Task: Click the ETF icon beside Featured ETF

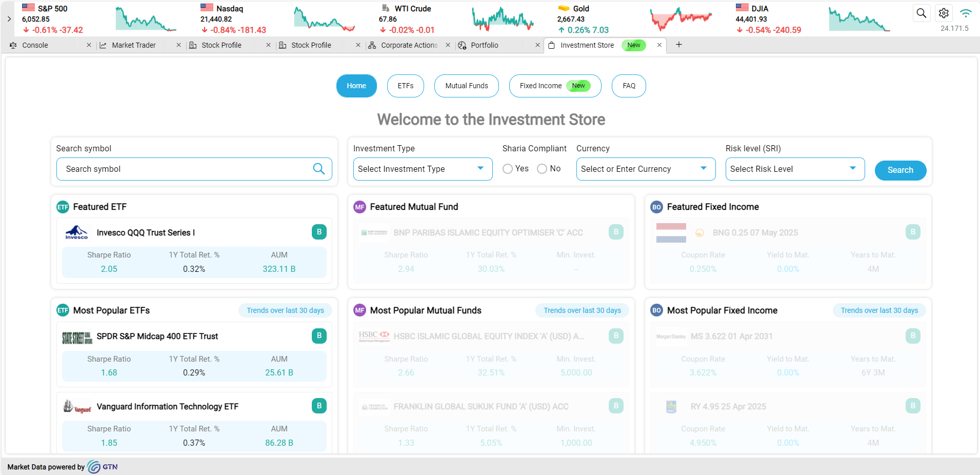Action: 63,207
